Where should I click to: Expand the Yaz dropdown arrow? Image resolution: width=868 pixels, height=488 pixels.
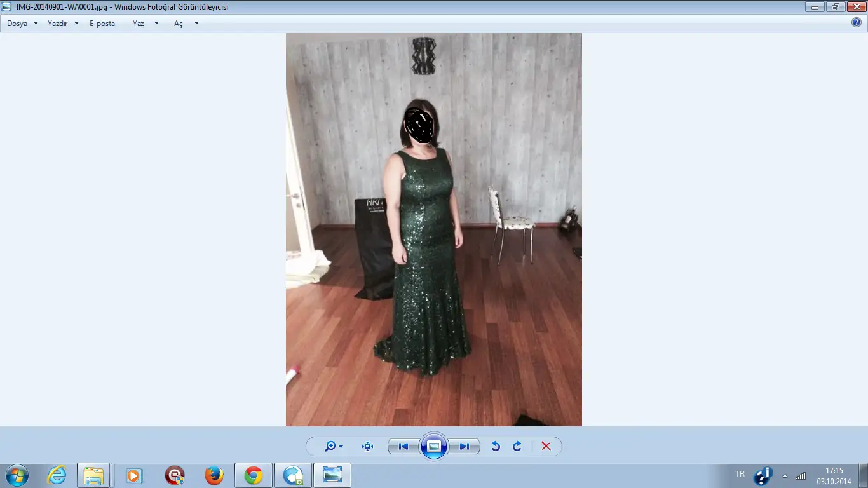point(157,24)
